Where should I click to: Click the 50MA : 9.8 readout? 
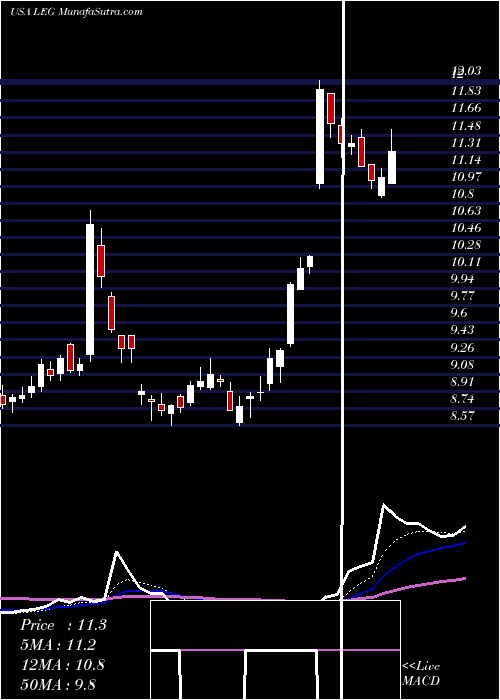58,684
